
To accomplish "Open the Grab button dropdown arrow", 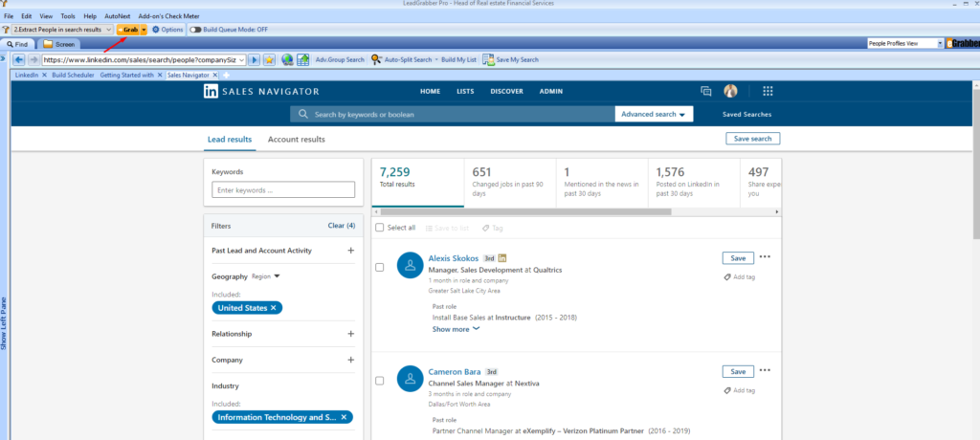I will pos(144,30).
